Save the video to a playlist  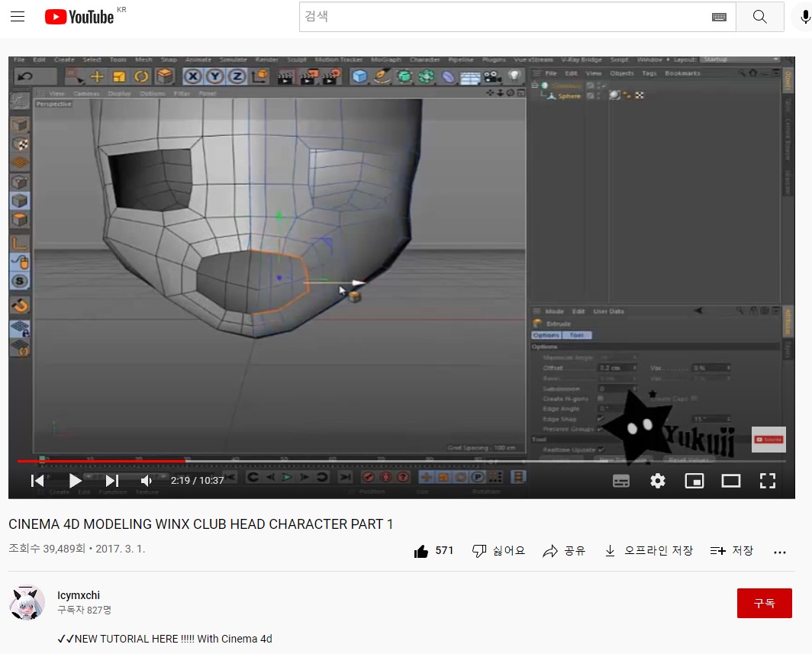click(731, 550)
